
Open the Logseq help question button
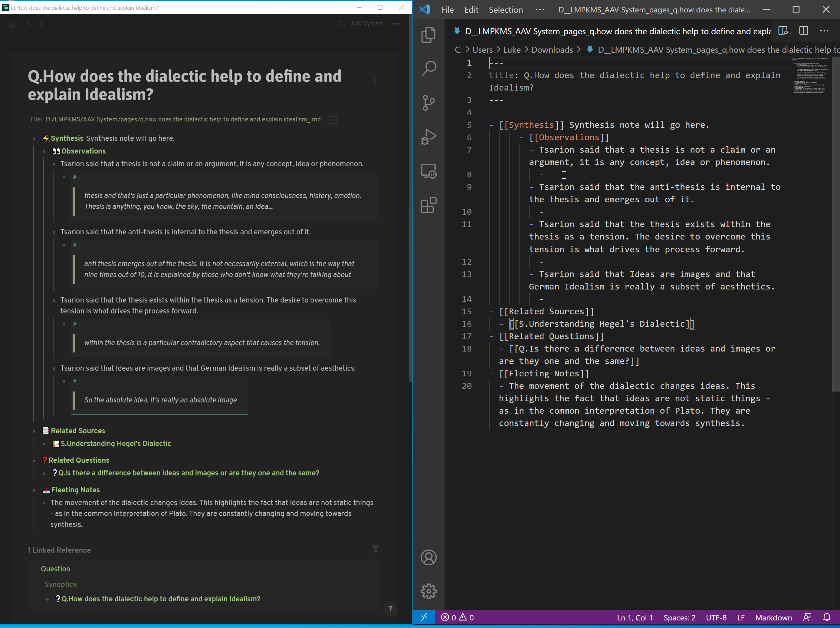pos(390,609)
